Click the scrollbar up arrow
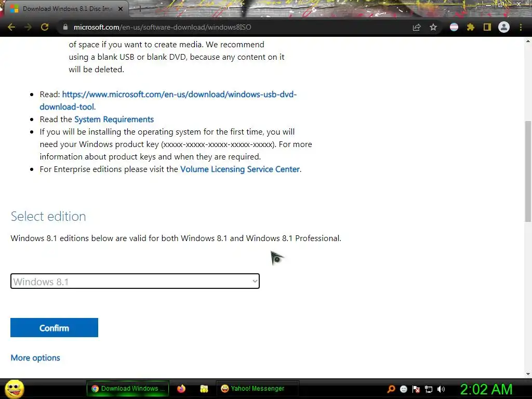Screen dimensions: 532x399 (x=528, y=41)
